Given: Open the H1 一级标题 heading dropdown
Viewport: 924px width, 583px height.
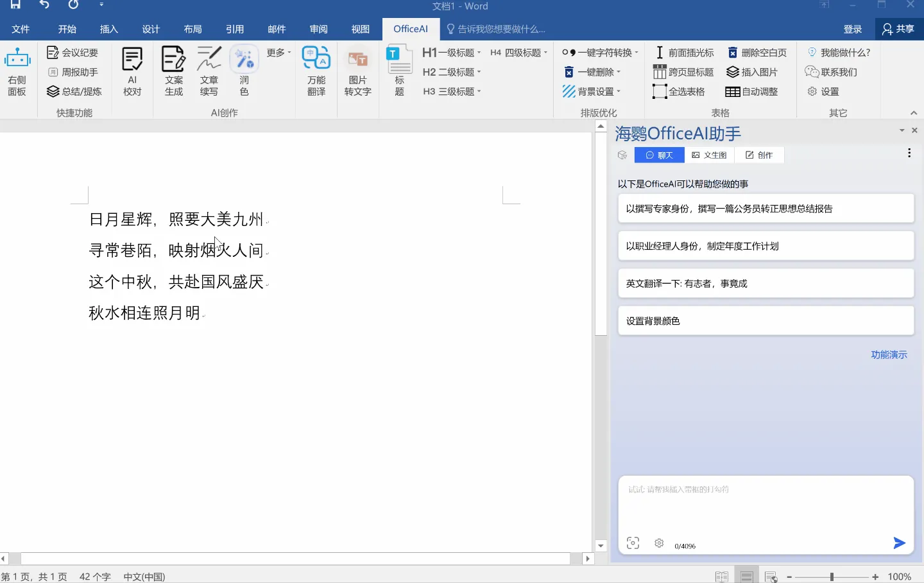Looking at the screenshot, I should [x=452, y=52].
